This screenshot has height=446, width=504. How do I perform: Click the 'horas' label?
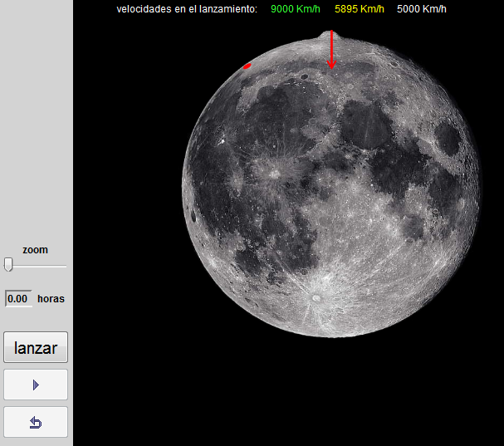pyautogui.click(x=51, y=299)
